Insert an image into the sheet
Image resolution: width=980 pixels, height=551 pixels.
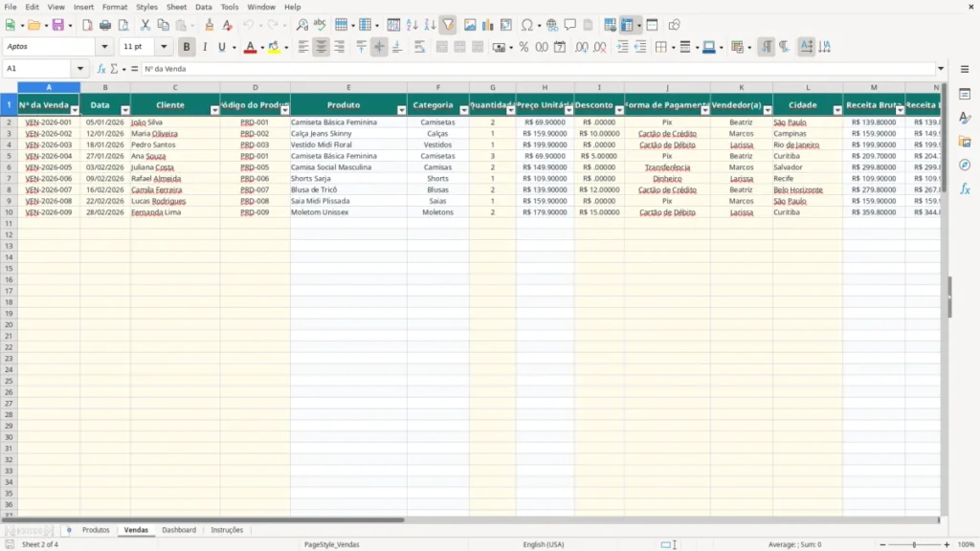469,25
